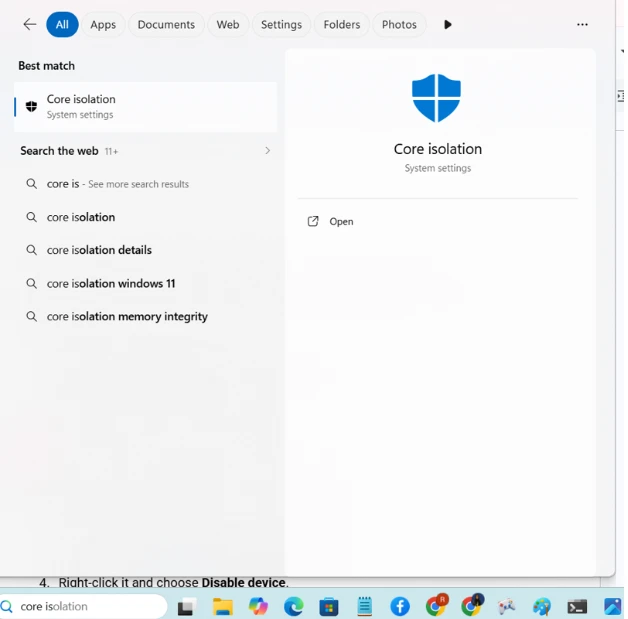The width and height of the screenshot is (628, 619).
Task: Launch Copilot from the taskbar
Action: click(x=258, y=607)
